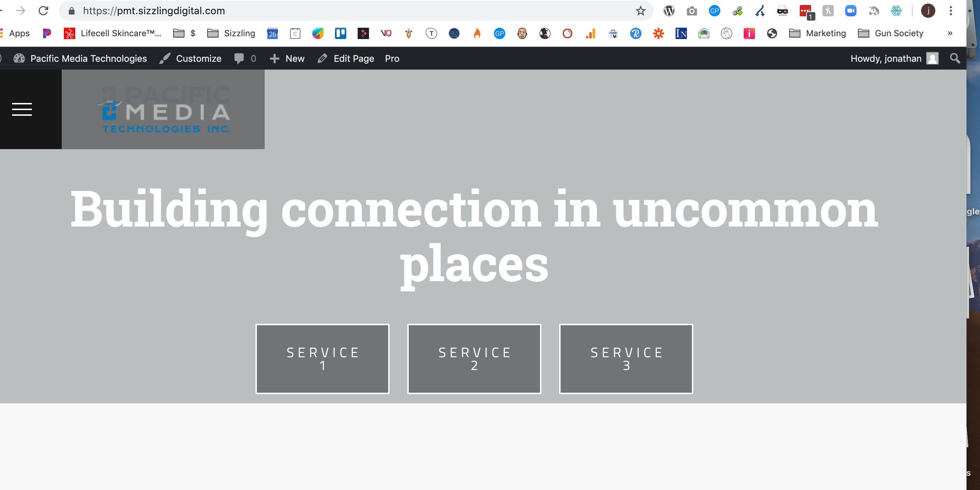
Task: Click the WordPress extension icon
Action: (x=669, y=11)
